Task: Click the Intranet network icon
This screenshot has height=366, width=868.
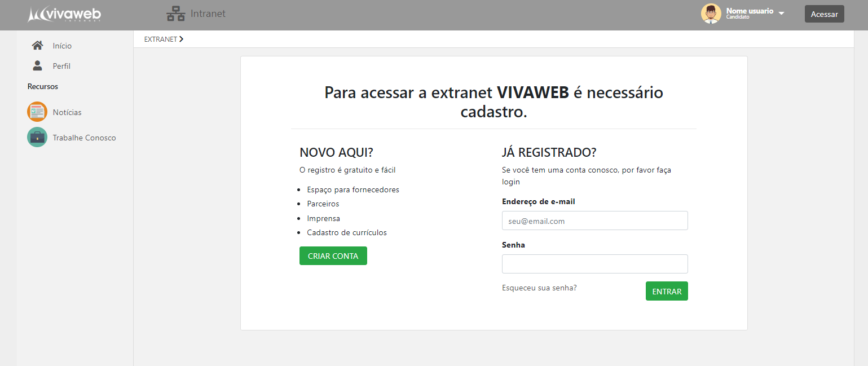Action: coord(176,14)
